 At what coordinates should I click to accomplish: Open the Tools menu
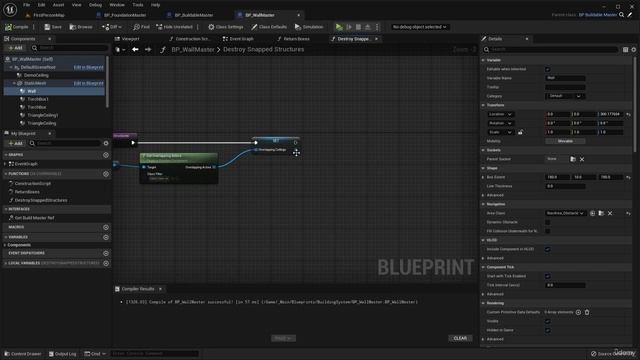point(138,5)
